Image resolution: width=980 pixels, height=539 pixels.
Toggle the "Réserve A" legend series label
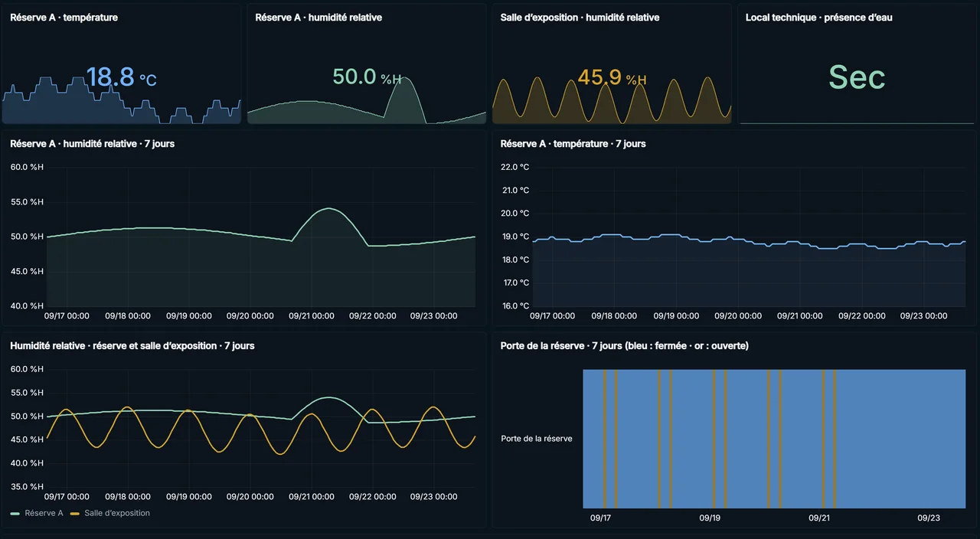[x=44, y=513]
